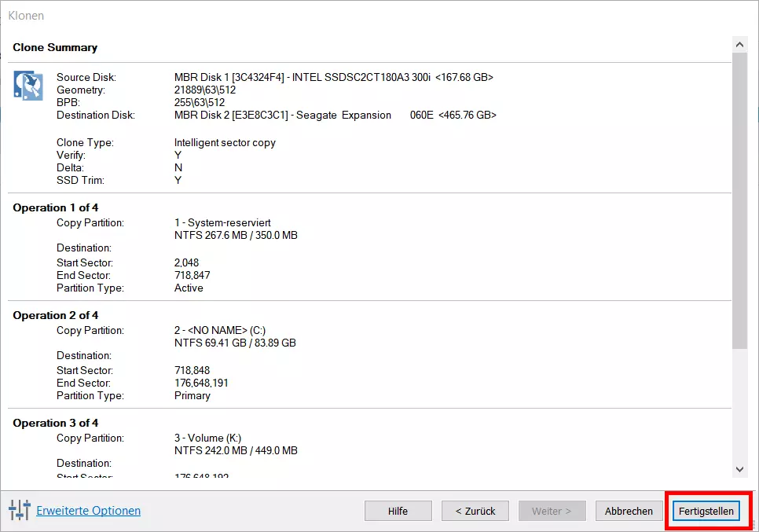
Task: Click the sliders icon next to Erweiterte Optionen
Action: tap(20, 510)
